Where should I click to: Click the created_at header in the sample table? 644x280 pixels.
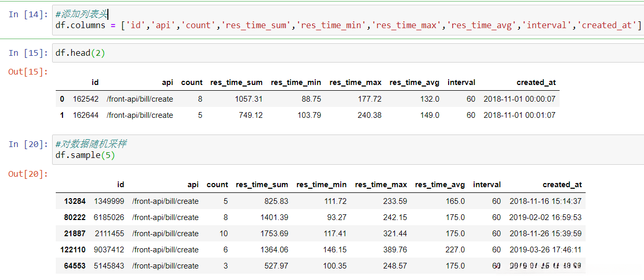pos(562,185)
